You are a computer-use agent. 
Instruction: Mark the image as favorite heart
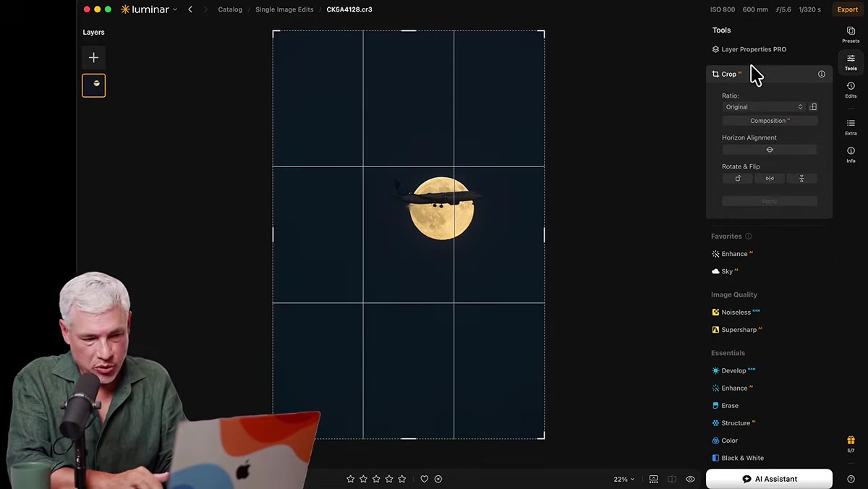coord(425,479)
